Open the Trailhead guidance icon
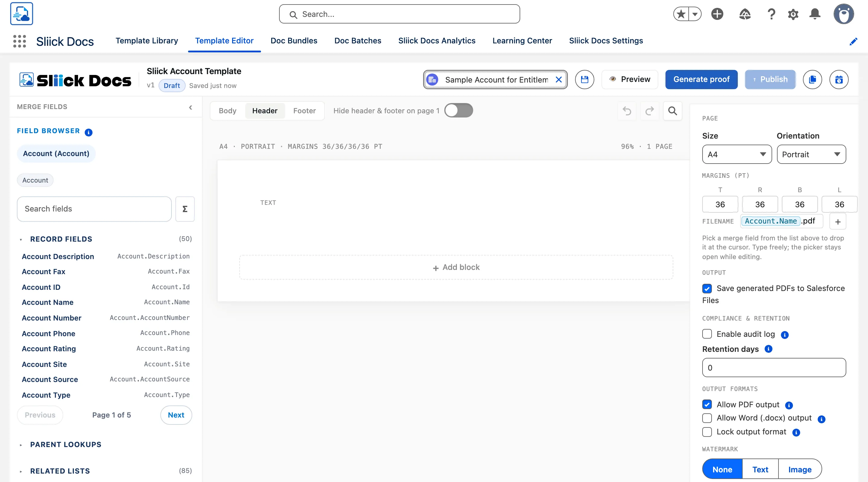Screen dimensions: 868x482 745,14
